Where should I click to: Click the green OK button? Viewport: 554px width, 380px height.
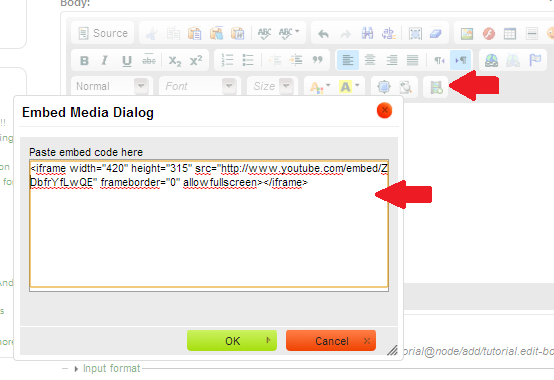(x=232, y=340)
